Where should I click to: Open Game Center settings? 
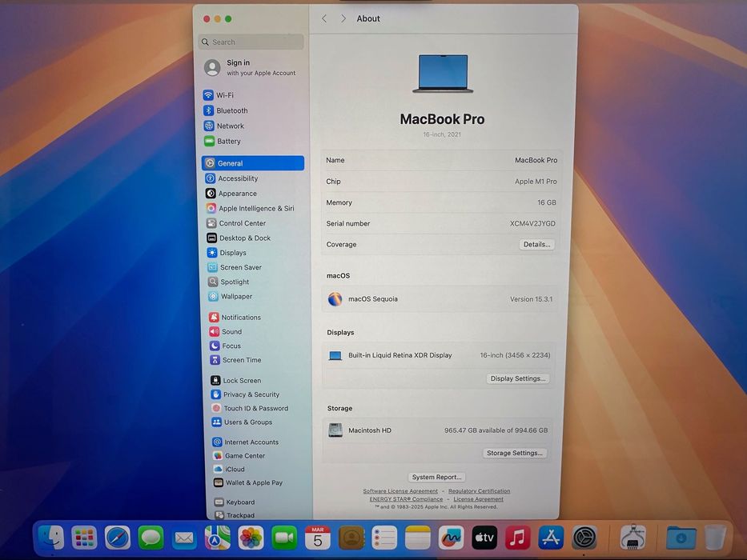point(239,455)
